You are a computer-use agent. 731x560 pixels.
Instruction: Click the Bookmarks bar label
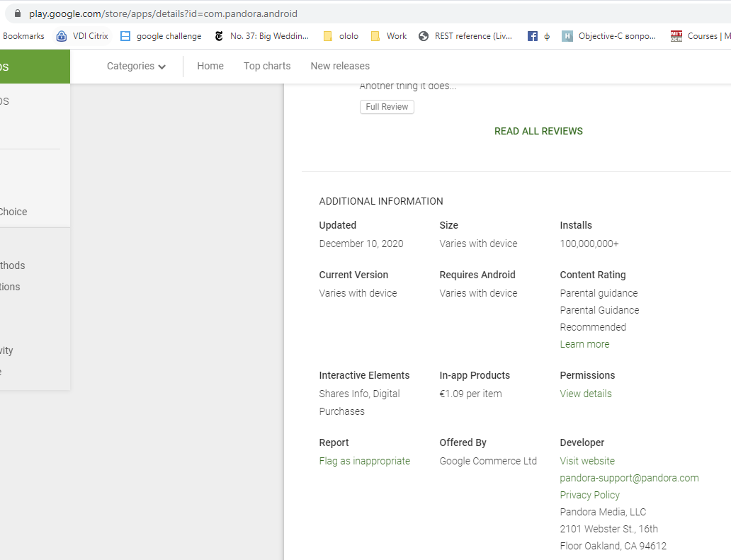tap(23, 36)
